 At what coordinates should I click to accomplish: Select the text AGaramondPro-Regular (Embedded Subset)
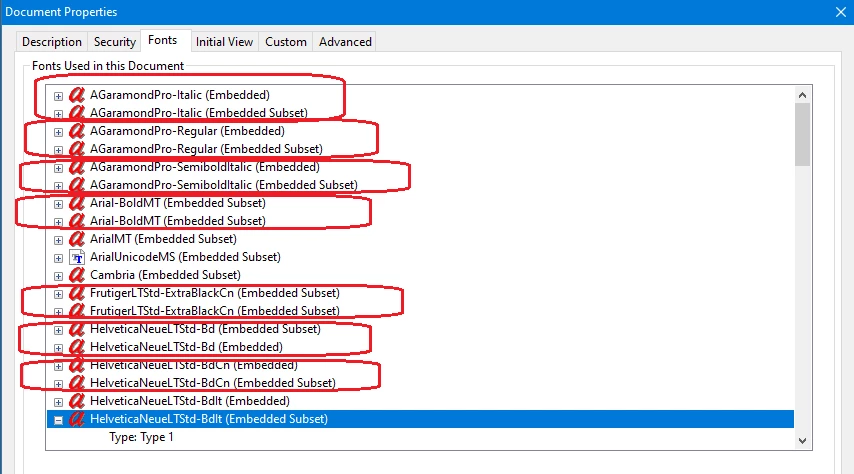(206, 149)
